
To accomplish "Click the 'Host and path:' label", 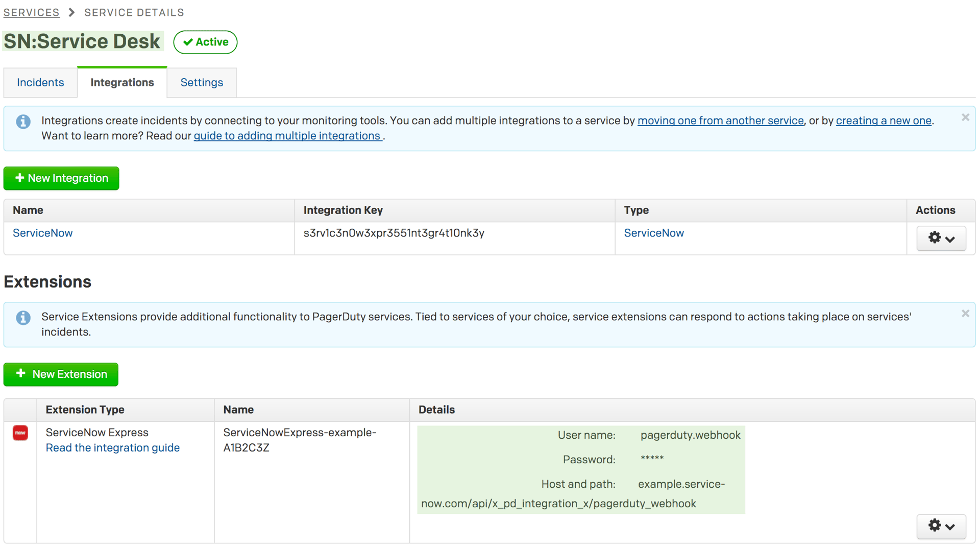I will (578, 484).
